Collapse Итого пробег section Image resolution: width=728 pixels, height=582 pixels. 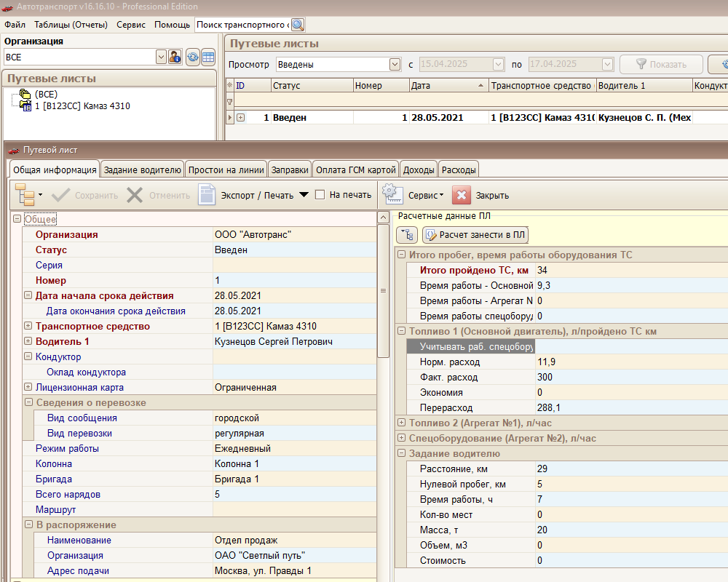(402, 255)
